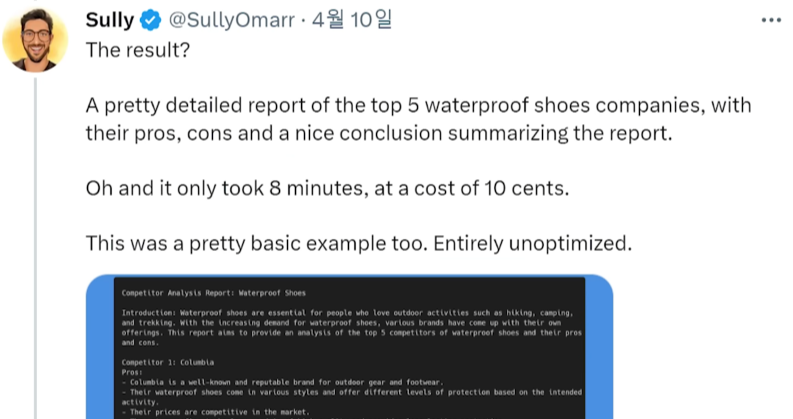
Task: Click the "Competitor Analysis Report" title in the image
Action: pos(213,294)
